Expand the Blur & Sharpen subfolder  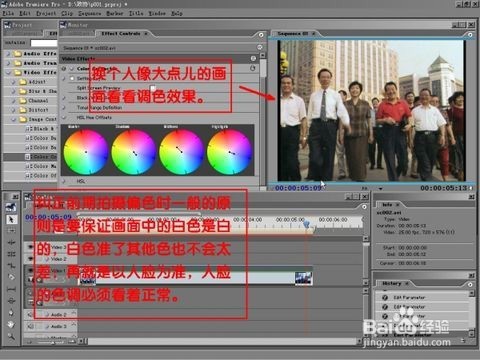click(x=13, y=91)
